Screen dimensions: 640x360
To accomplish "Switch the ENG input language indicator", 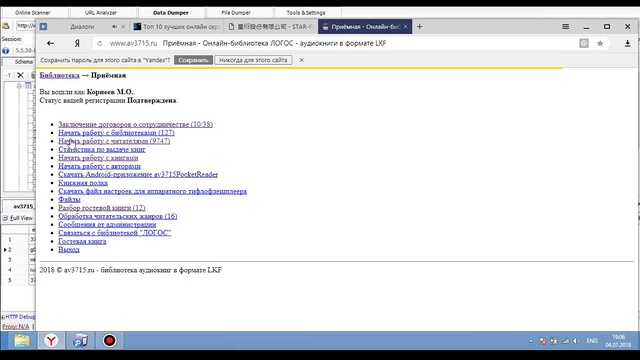I will pyautogui.click(x=592, y=341).
